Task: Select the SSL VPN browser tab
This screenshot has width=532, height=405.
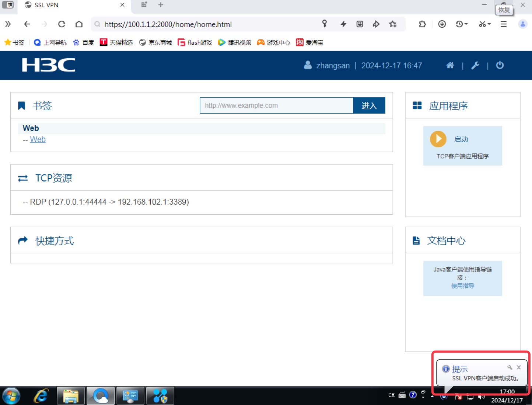Action: pyautogui.click(x=74, y=5)
